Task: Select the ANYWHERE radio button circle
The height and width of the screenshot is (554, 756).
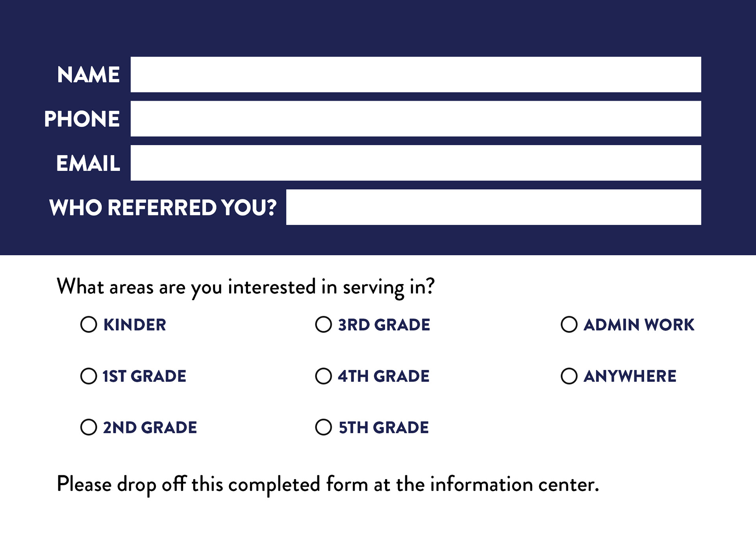Action: [x=569, y=376]
